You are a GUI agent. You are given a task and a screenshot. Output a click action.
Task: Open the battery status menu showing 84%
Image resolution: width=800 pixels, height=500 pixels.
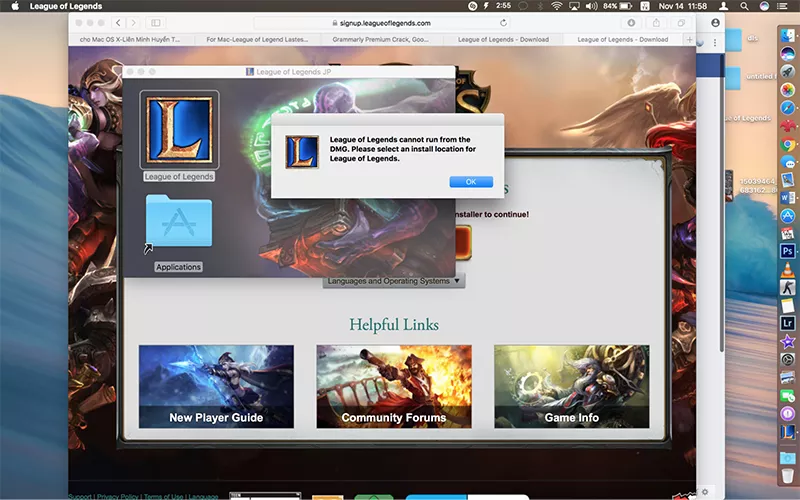tap(618, 6)
